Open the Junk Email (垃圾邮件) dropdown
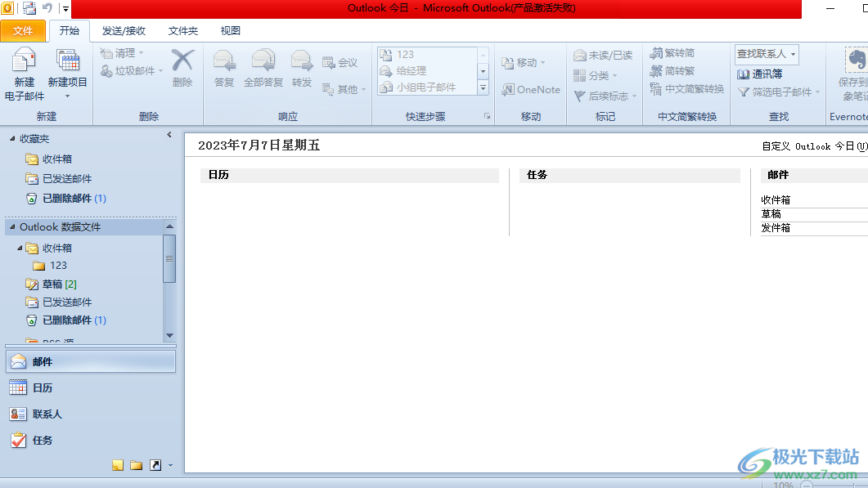Screen dimensions: 868x488 tap(132, 71)
